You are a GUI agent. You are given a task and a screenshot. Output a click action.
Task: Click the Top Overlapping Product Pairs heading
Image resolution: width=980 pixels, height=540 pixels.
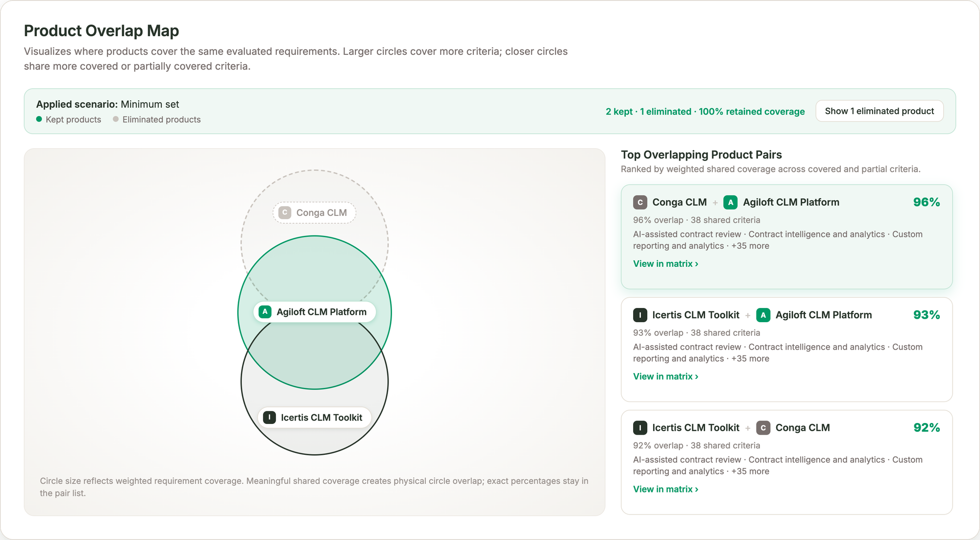click(701, 155)
